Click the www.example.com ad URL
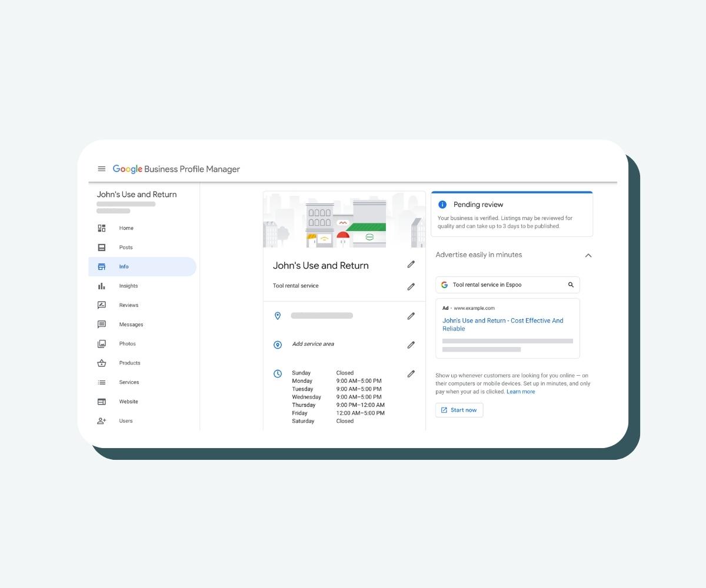 pyautogui.click(x=474, y=308)
